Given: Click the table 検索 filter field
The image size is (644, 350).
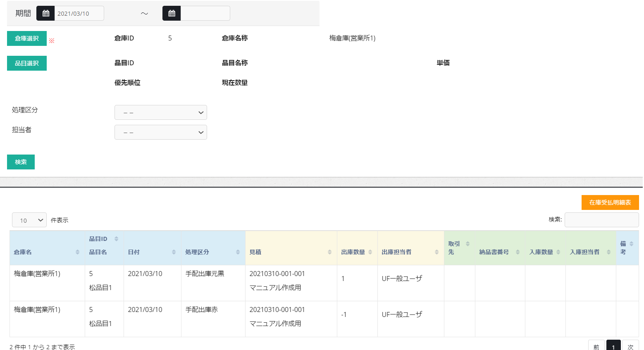Looking at the screenshot, I should [601, 220].
